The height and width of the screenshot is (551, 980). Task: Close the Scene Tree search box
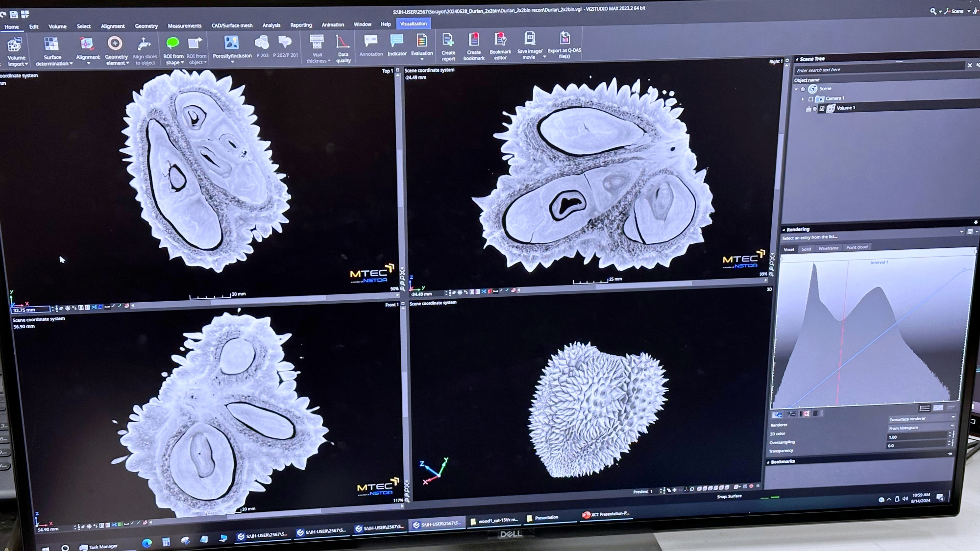[969, 65]
